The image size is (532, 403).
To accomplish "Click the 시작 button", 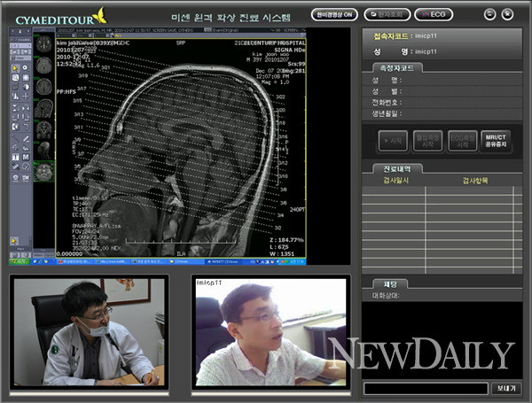I will point(393,141).
